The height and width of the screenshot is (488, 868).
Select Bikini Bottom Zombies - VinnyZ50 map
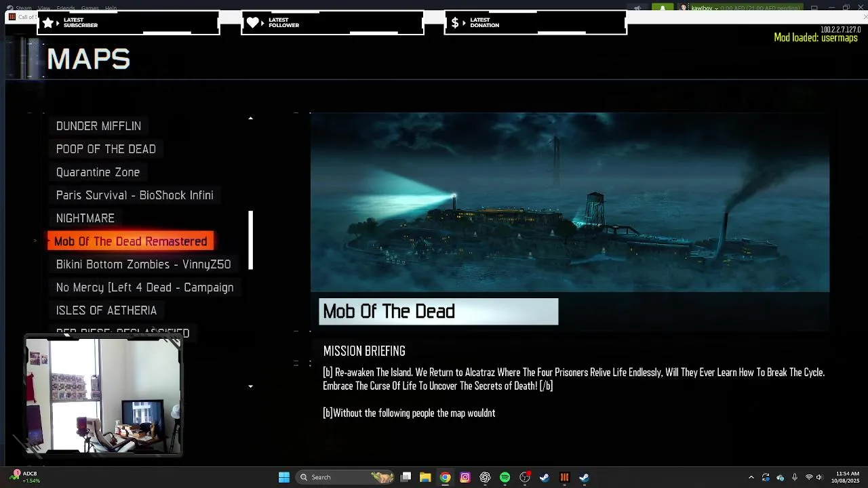coord(143,264)
